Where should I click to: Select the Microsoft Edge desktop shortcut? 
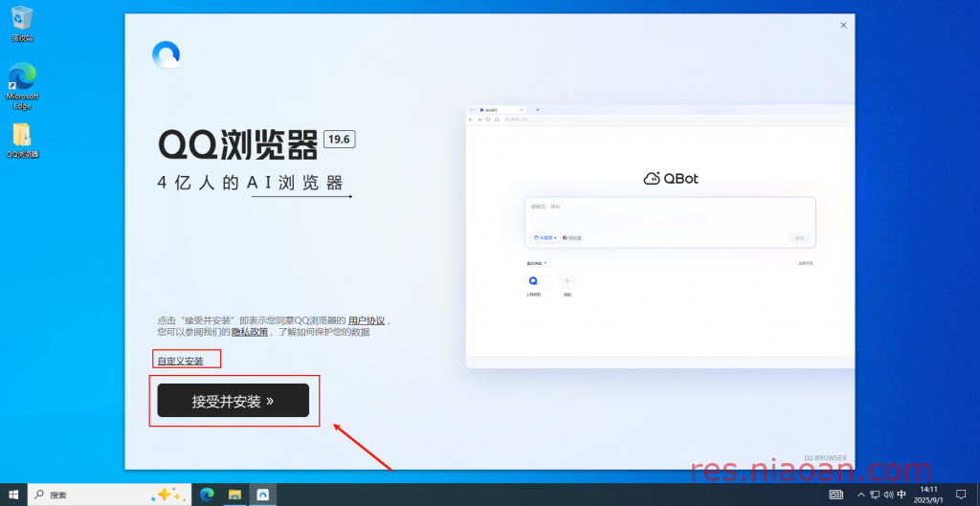click(22, 85)
